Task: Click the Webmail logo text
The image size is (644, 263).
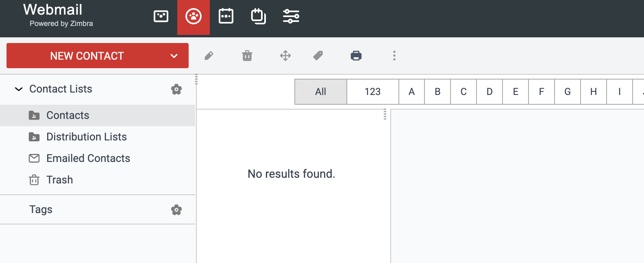Action: [53, 10]
